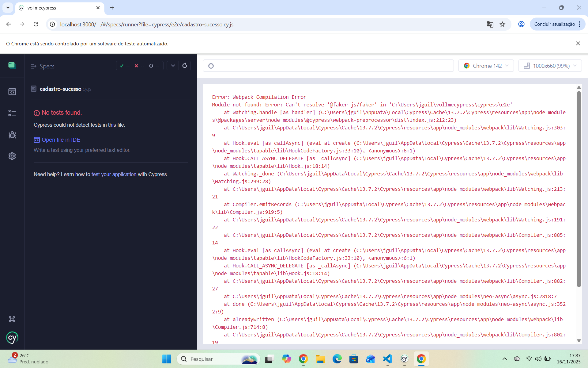588x368 pixels.
Task: Open the Runs page icon
Action: click(12, 113)
